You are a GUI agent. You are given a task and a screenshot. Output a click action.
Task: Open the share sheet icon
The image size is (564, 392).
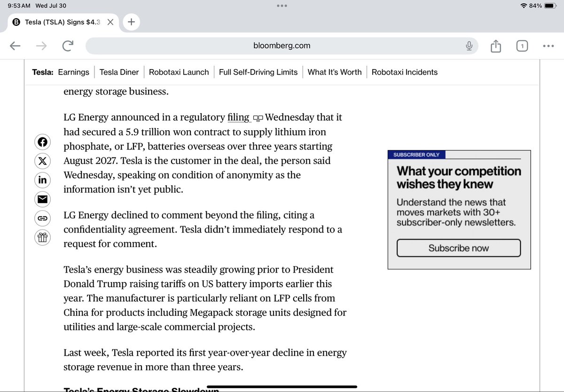(496, 46)
